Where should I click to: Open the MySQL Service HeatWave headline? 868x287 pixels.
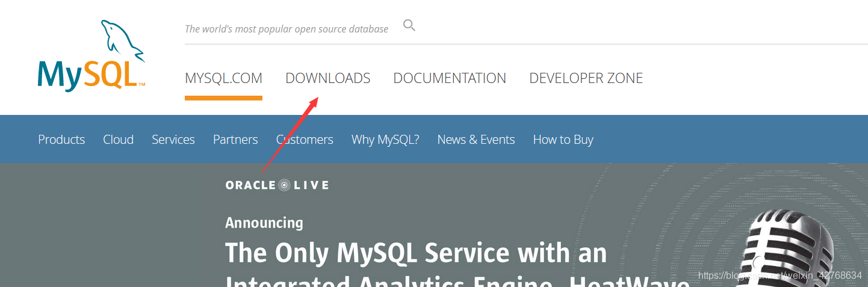pos(457,264)
